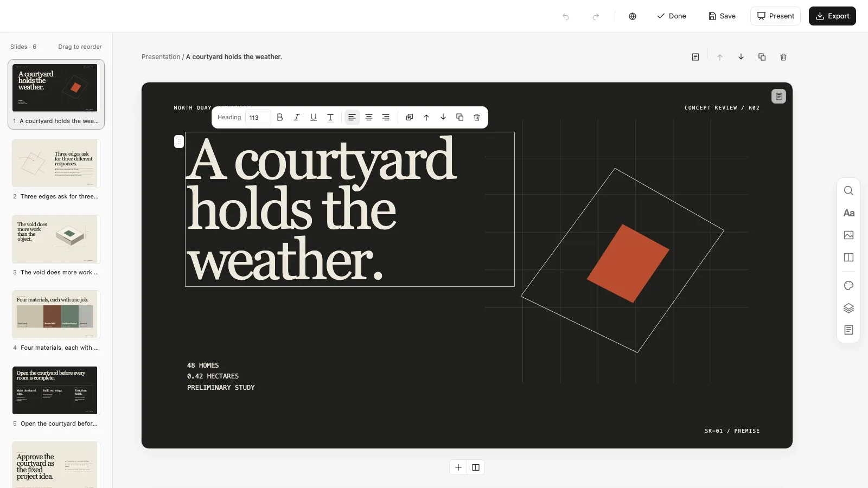The image size is (868, 488).
Task: Toggle italic formatting on heading
Action: [297, 117]
